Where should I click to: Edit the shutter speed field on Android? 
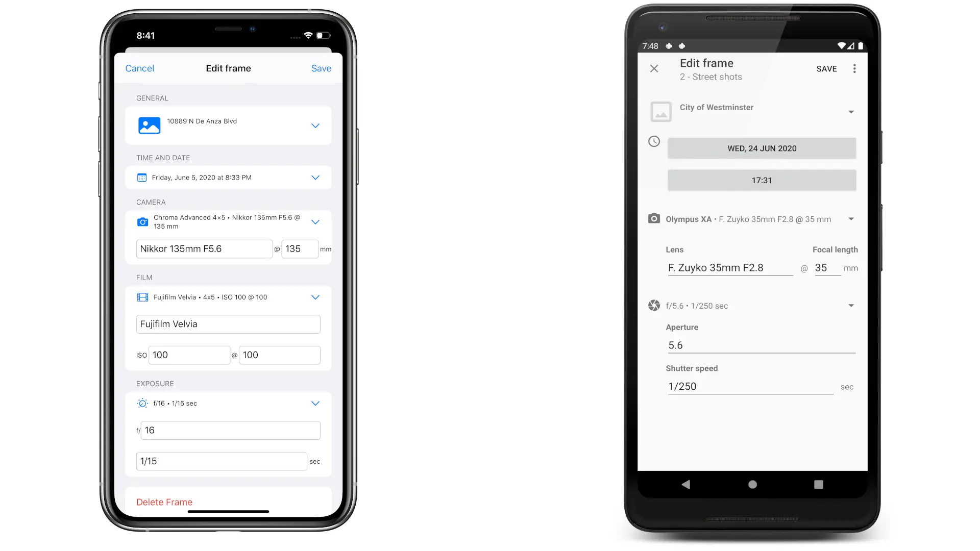(749, 386)
